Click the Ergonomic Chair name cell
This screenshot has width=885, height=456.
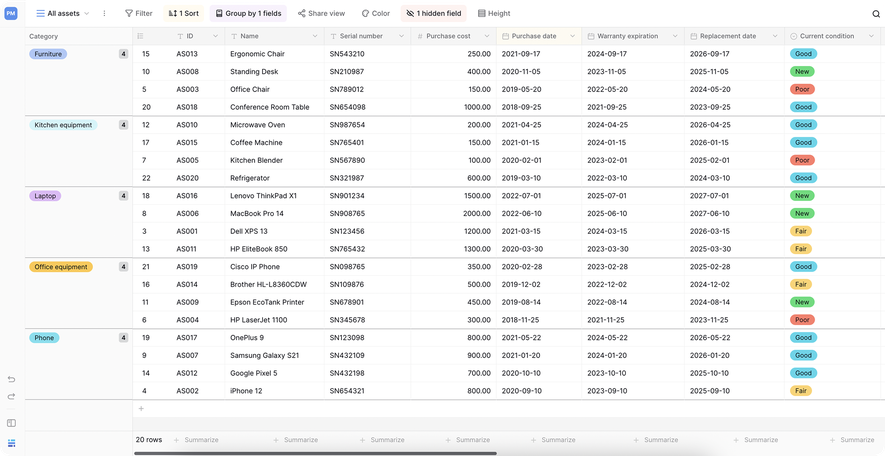point(275,54)
